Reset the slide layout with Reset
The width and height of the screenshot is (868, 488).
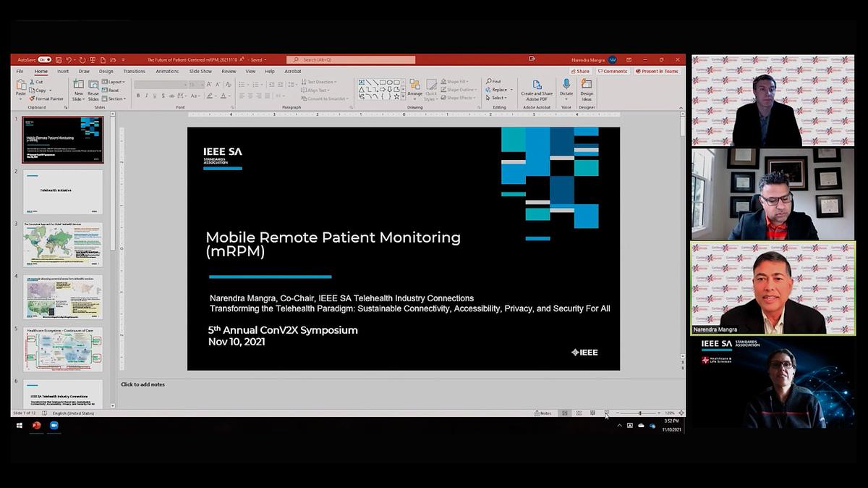point(111,91)
